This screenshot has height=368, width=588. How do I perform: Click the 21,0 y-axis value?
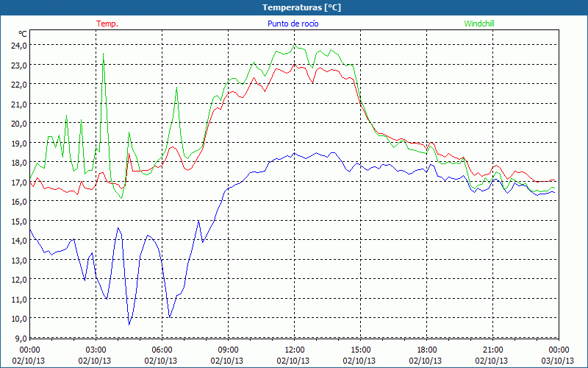coord(19,104)
